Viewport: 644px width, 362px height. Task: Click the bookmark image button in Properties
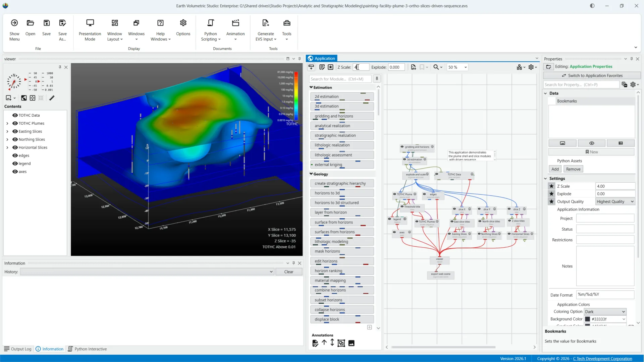pyautogui.click(x=562, y=143)
